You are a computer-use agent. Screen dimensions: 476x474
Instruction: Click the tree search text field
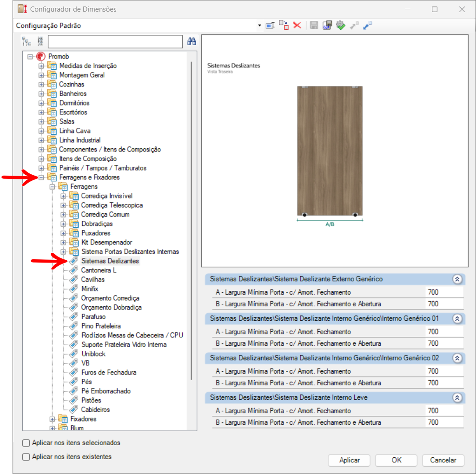point(115,42)
